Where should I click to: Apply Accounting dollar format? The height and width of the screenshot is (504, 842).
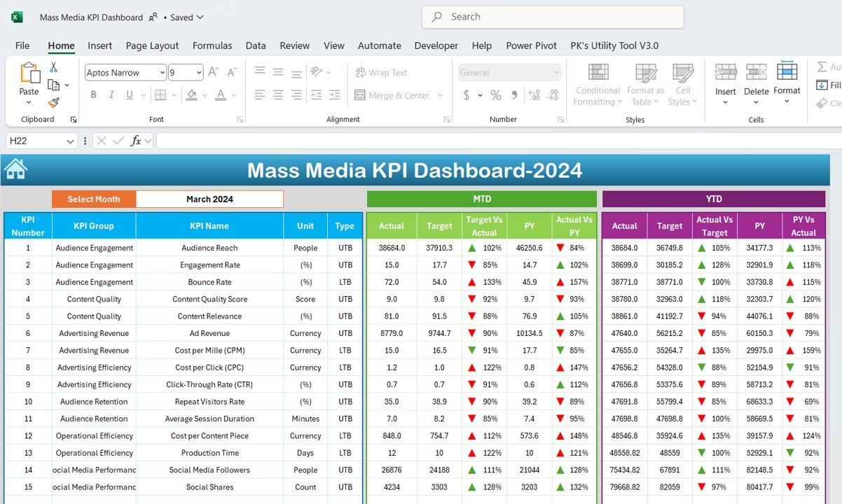466,95
